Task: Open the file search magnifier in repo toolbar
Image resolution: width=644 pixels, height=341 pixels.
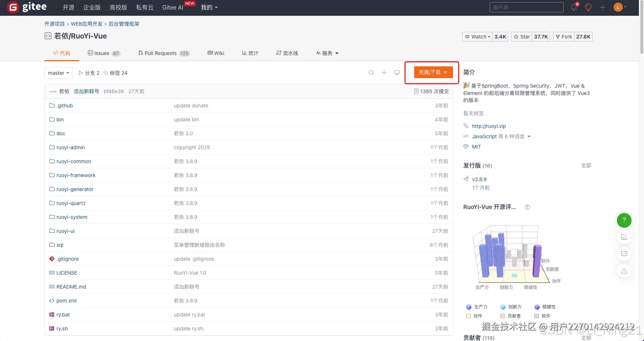Action: click(371, 73)
